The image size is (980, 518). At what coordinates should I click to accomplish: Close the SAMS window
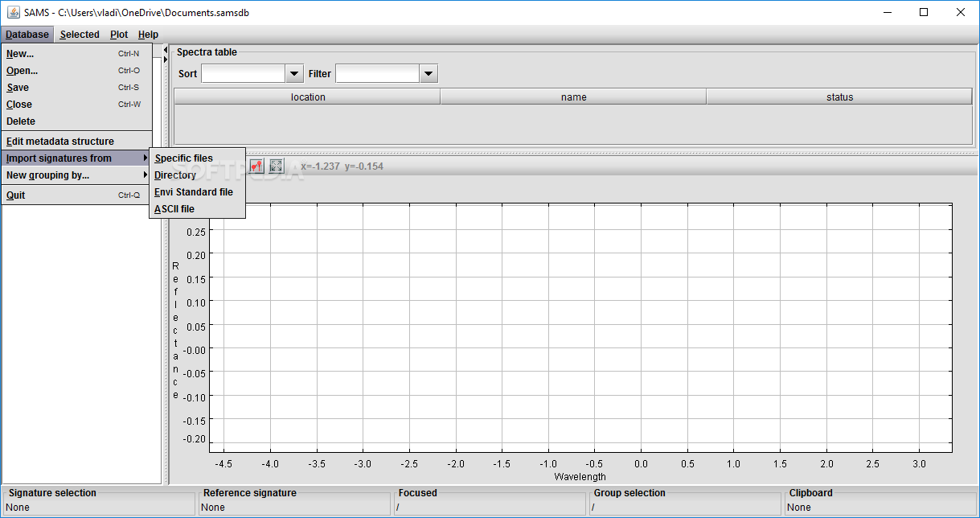(x=962, y=12)
